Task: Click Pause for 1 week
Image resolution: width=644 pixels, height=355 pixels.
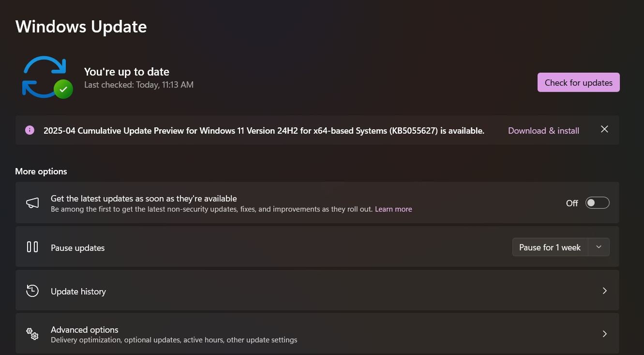Action: 550,247
